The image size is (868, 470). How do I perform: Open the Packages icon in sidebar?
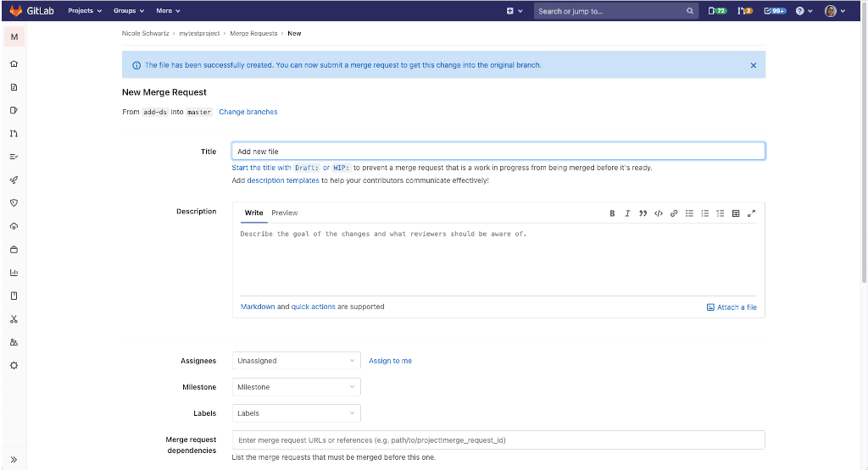[x=14, y=249]
